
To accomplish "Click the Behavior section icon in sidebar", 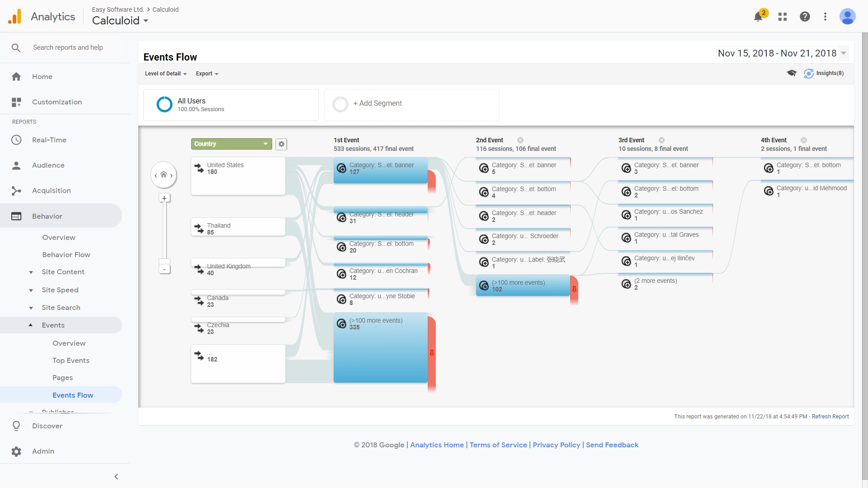I will [16, 216].
